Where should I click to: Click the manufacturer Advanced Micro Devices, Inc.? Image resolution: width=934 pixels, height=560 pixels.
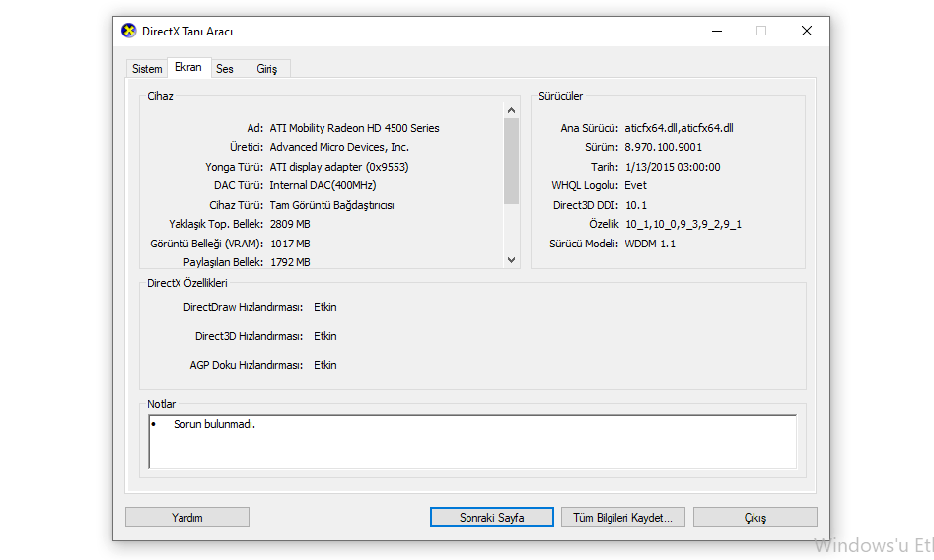coord(339,147)
